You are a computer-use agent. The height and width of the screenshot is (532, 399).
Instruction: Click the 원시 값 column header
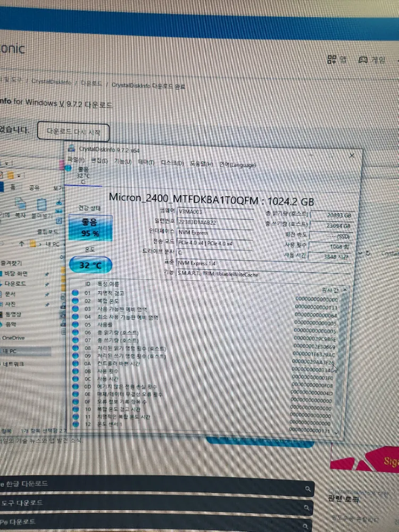[x=330, y=290]
